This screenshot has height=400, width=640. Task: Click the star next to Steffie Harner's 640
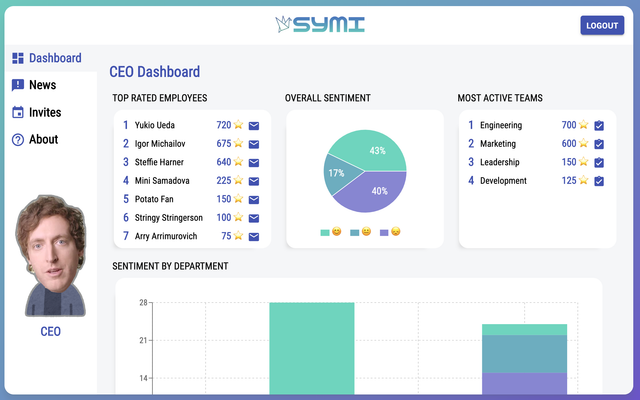coord(238,162)
